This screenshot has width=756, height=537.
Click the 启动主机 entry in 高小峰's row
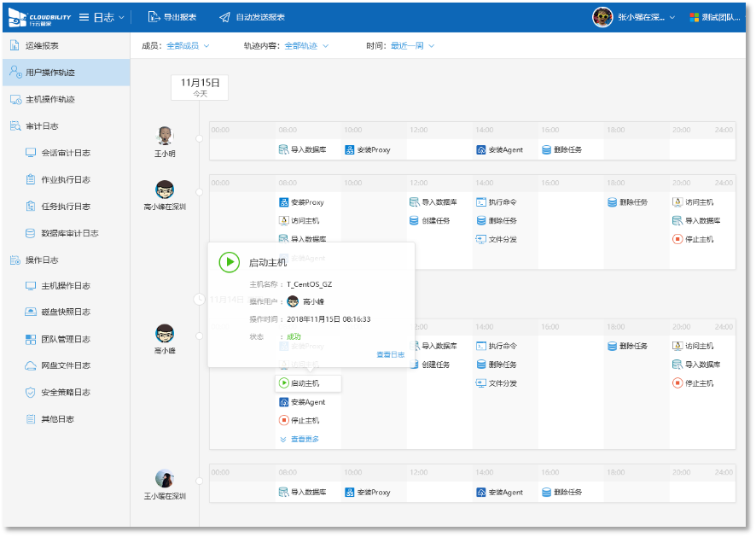307,383
